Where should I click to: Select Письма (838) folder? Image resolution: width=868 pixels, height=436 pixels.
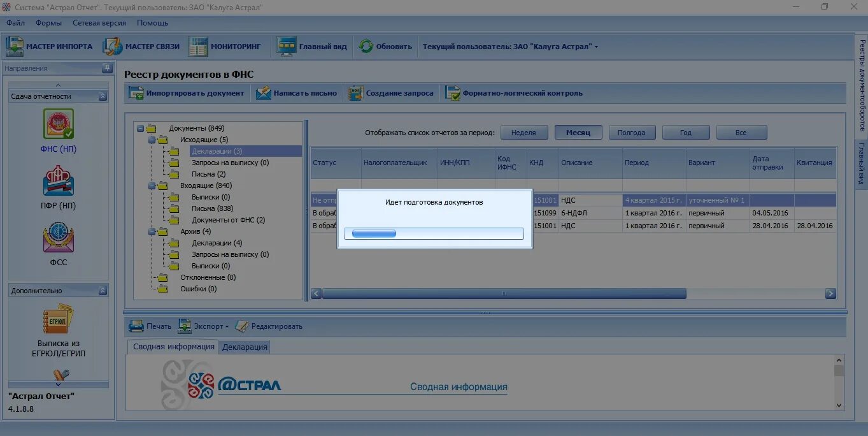click(212, 208)
